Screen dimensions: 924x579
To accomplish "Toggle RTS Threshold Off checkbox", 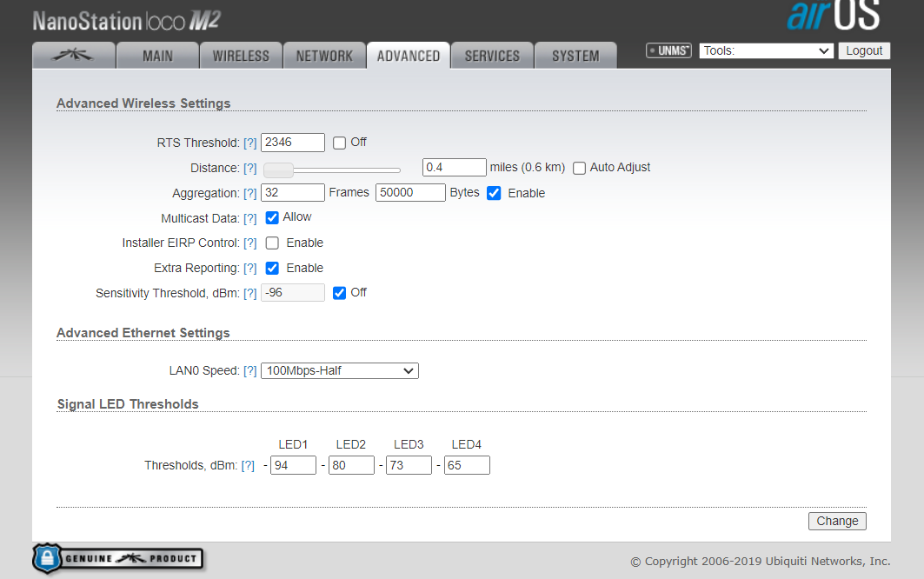I will (339, 143).
